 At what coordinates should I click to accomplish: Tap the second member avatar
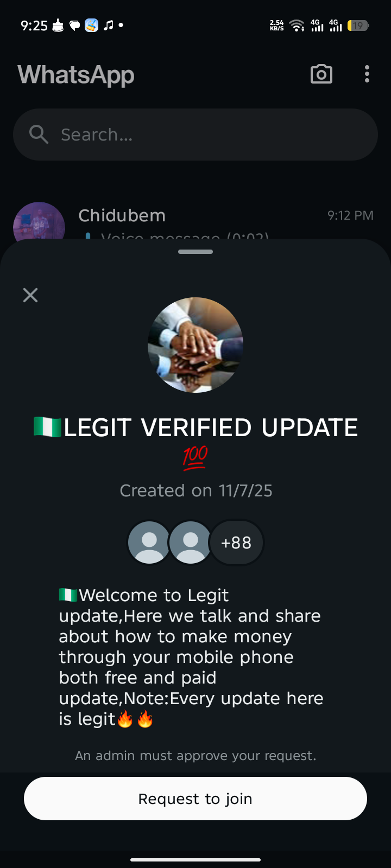(190, 542)
